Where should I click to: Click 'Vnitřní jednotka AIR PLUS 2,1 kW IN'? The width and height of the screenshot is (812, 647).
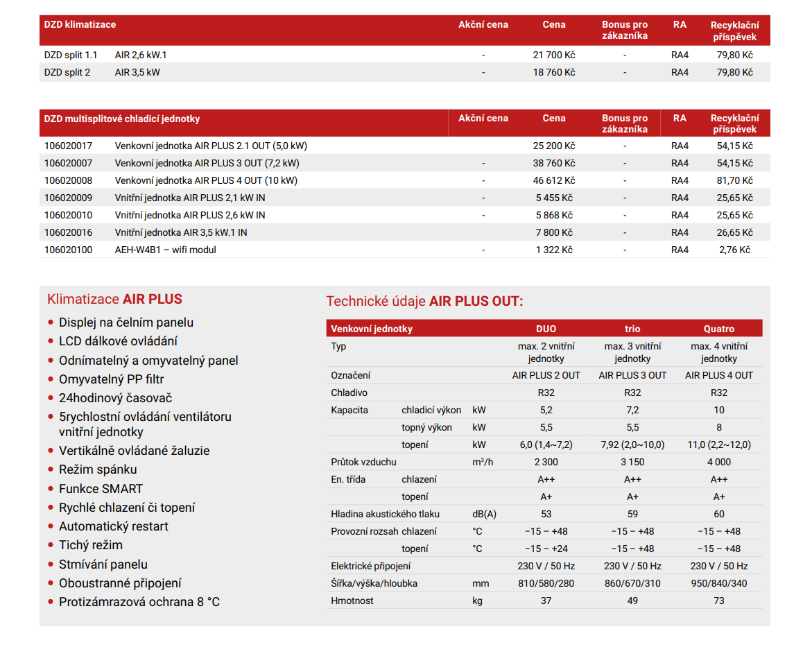pos(190,198)
